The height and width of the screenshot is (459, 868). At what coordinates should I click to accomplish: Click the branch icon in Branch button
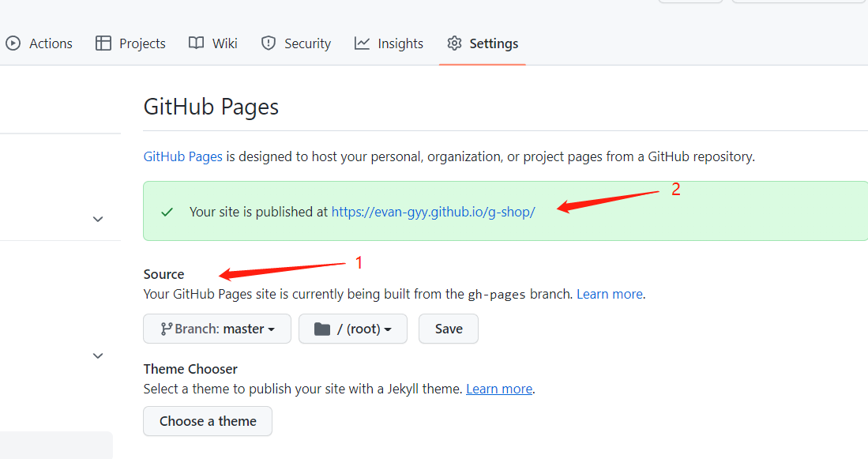coord(166,329)
